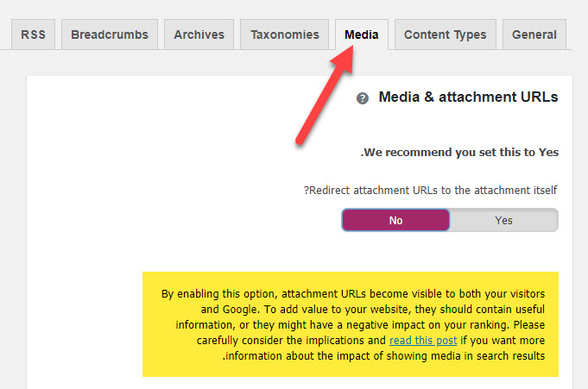Click the 'We recommend you set this' text
The width and height of the screenshot is (588, 389).
click(459, 152)
